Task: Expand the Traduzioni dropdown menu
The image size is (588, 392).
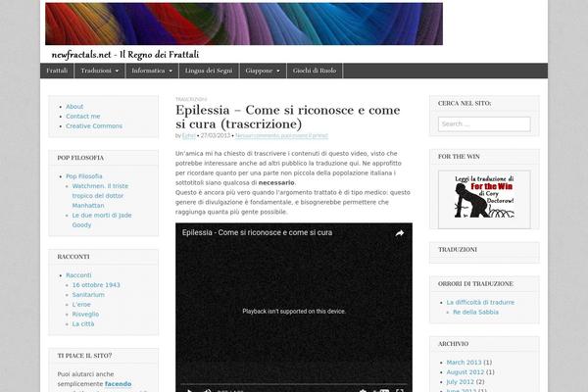Action: [x=100, y=71]
